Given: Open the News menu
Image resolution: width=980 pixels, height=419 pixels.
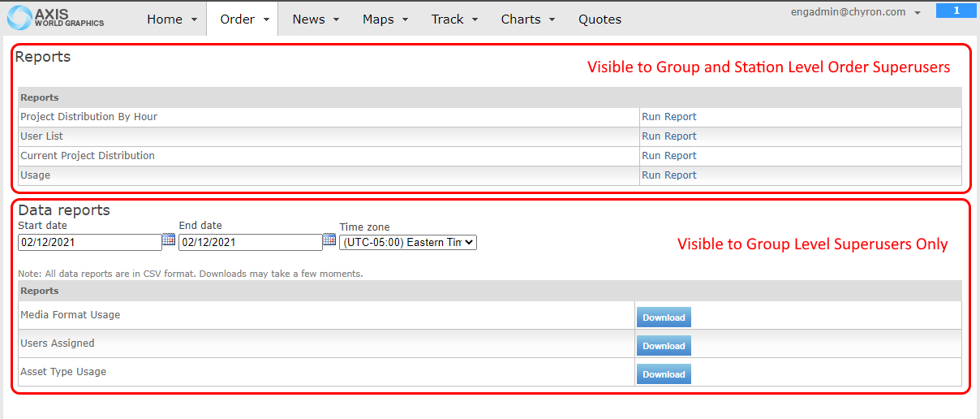Looking at the screenshot, I should (316, 19).
